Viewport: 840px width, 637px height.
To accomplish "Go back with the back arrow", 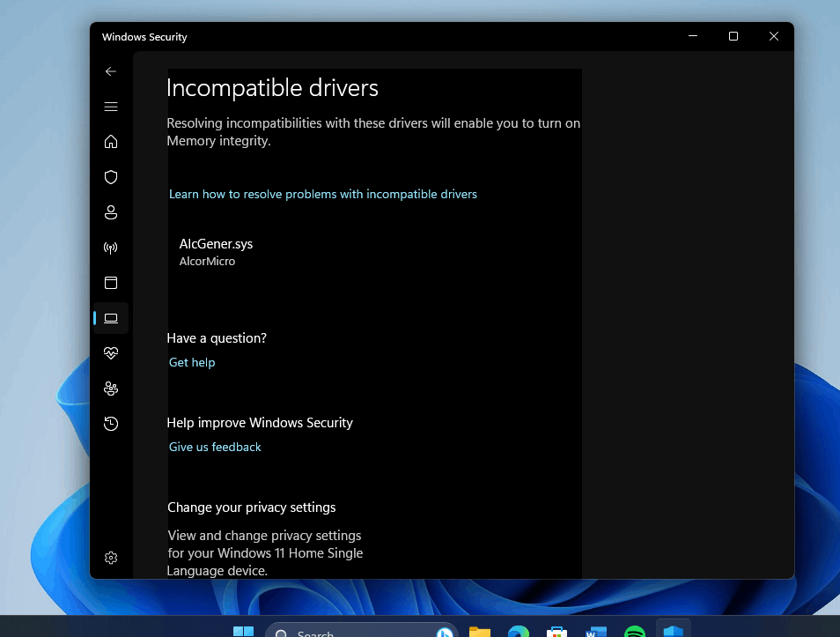I will 111,71.
